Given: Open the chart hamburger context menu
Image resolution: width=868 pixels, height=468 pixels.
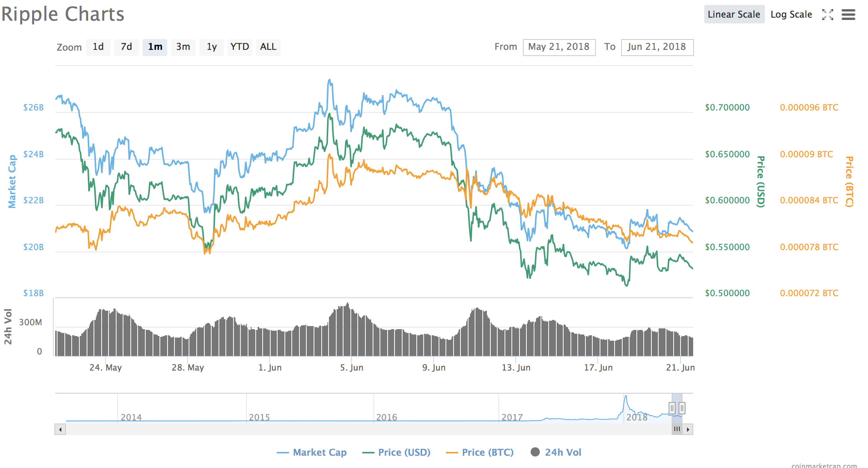Looking at the screenshot, I should 848,15.
